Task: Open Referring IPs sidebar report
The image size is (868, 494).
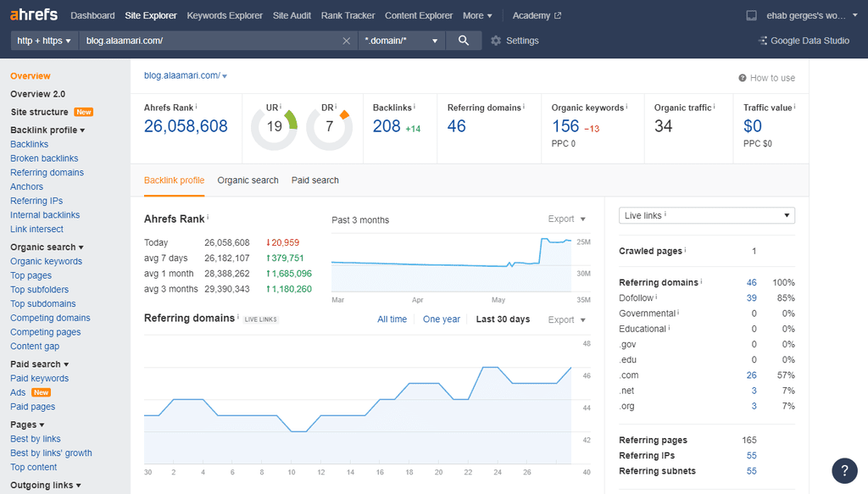Action: click(x=36, y=201)
